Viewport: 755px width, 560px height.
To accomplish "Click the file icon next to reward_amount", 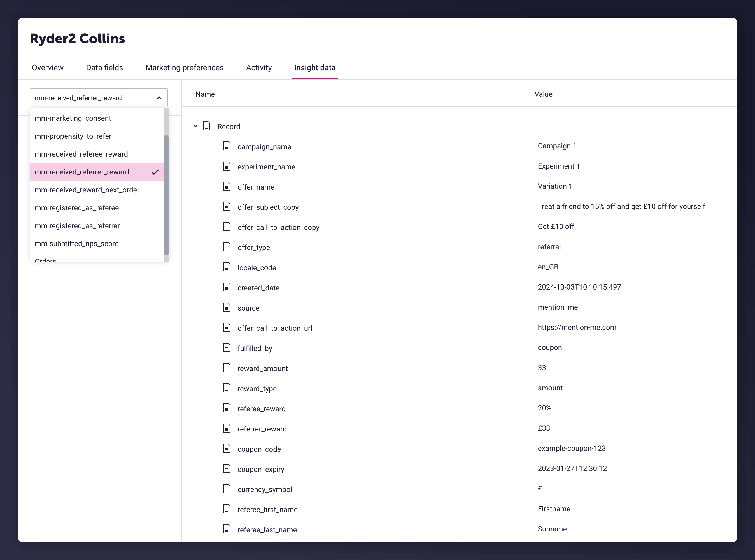I will tap(227, 368).
